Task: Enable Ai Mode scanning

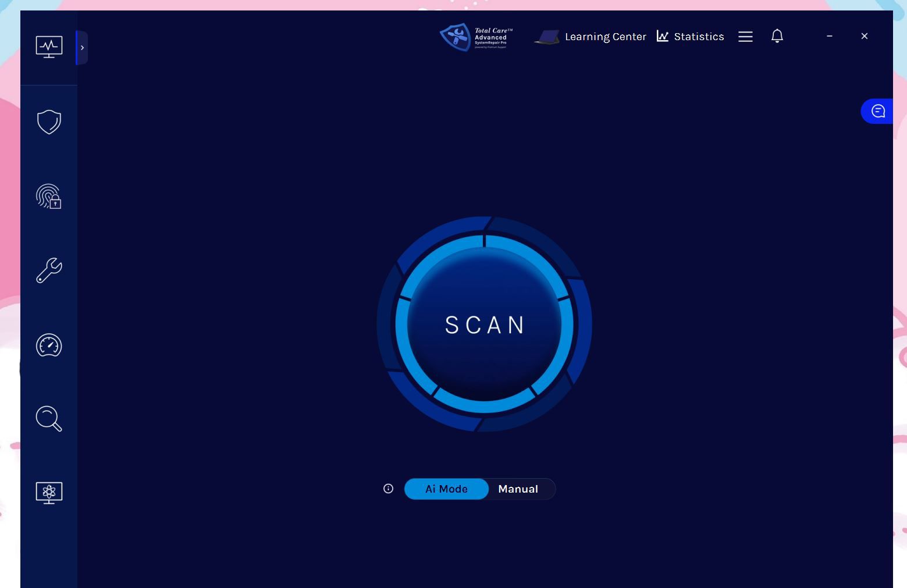Action: 446,489
